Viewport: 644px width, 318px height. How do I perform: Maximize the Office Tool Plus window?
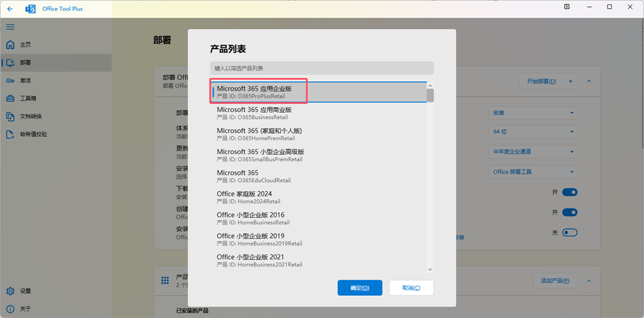coord(609,6)
